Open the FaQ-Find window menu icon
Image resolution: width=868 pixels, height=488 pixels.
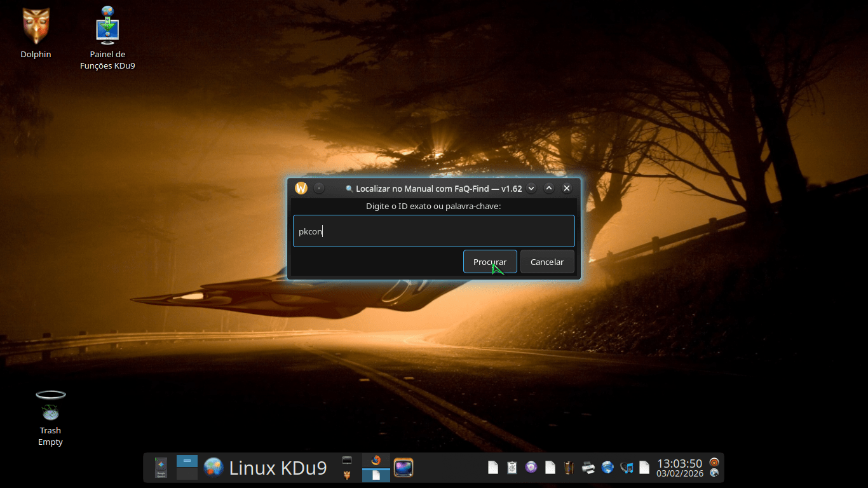tap(301, 188)
